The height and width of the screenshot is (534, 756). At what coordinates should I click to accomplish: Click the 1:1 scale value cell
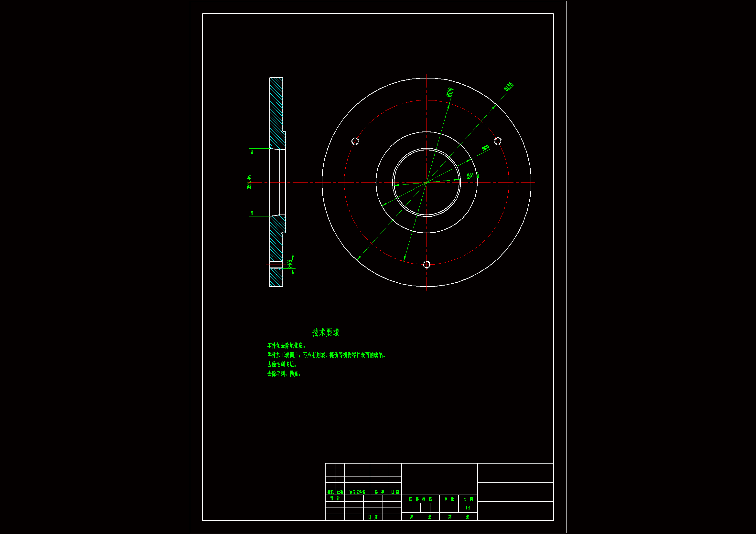[468, 508]
